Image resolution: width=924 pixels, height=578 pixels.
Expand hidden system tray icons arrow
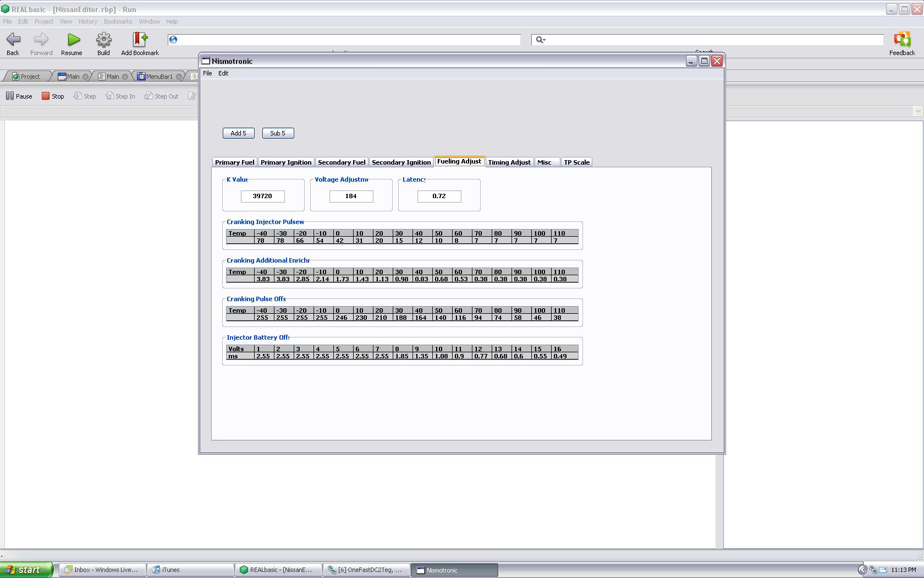pyautogui.click(x=862, y=570)
